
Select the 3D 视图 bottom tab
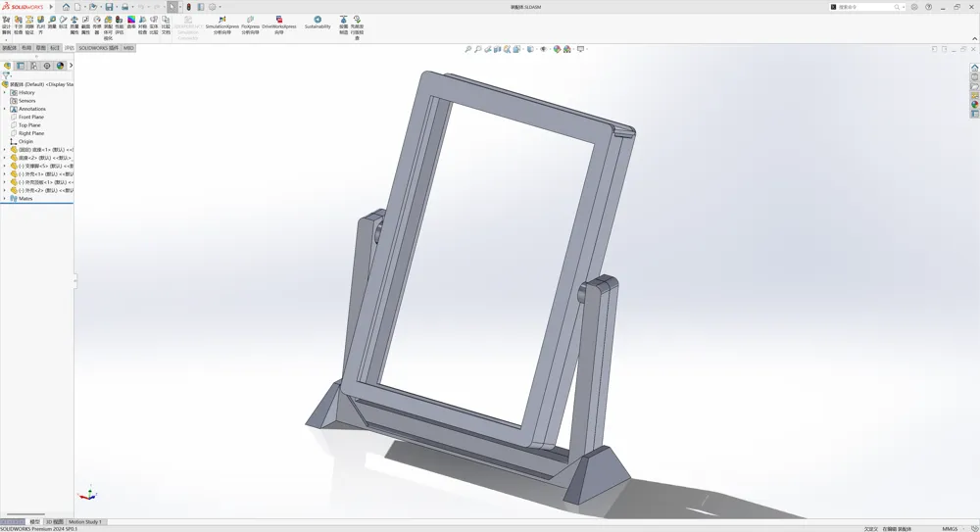tap(54, 522)
